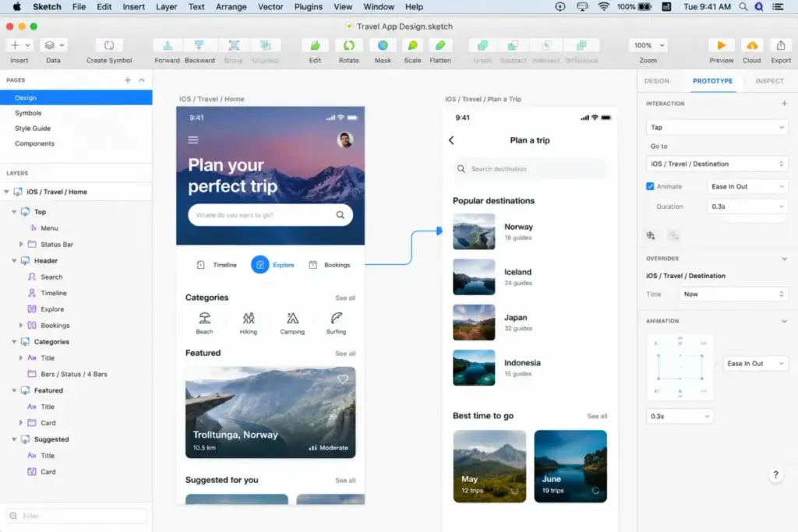
Task: Click See all next to Best time to go
Action: point(597,416)
